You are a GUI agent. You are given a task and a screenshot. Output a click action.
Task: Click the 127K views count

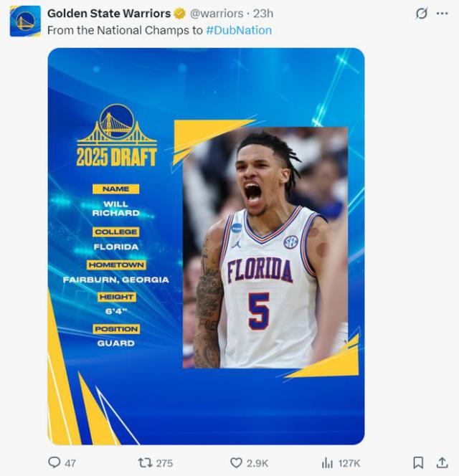(349, 463)
